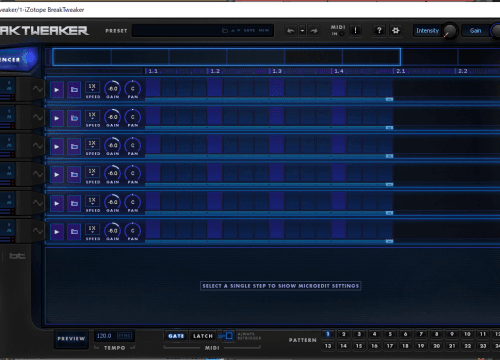Open the third track's waveform generator tab
This screenshot has width=500, height=360.
click(x=38, y=146)
